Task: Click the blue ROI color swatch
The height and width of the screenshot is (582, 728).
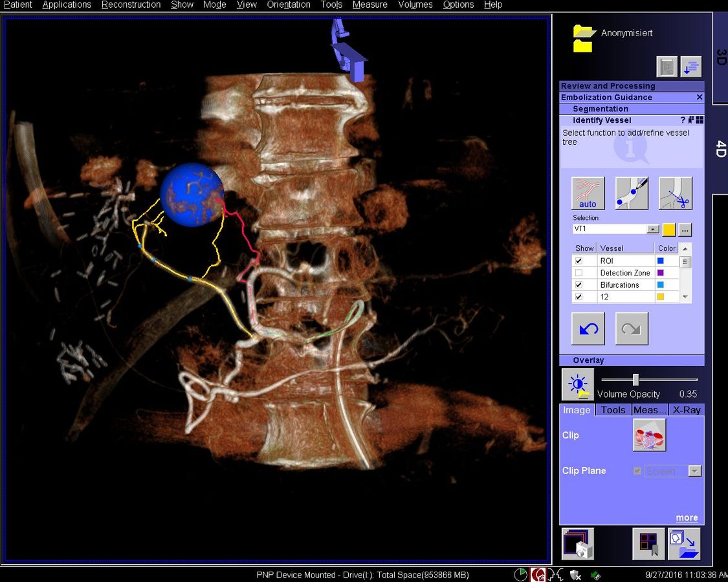Action: [x=661, y=261]
